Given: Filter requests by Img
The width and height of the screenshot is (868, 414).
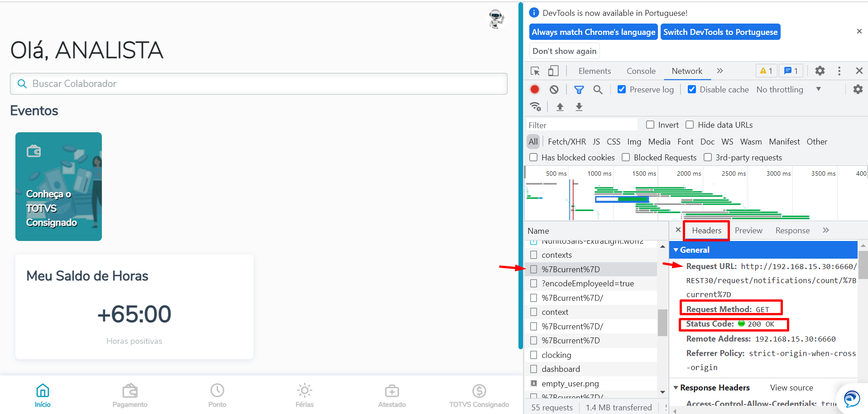Looking at the screenshot, I should [634, 142].
